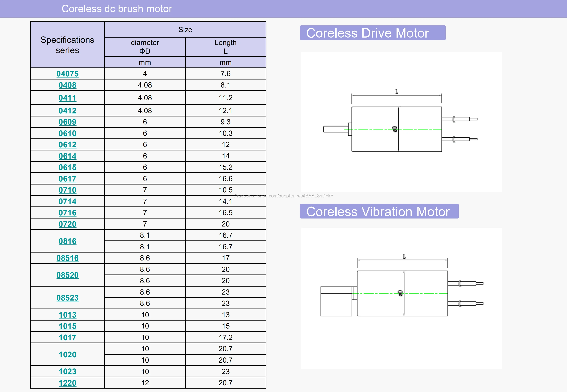Select the 1013 series link
This screenshot has height=392, width=567.
67,315
